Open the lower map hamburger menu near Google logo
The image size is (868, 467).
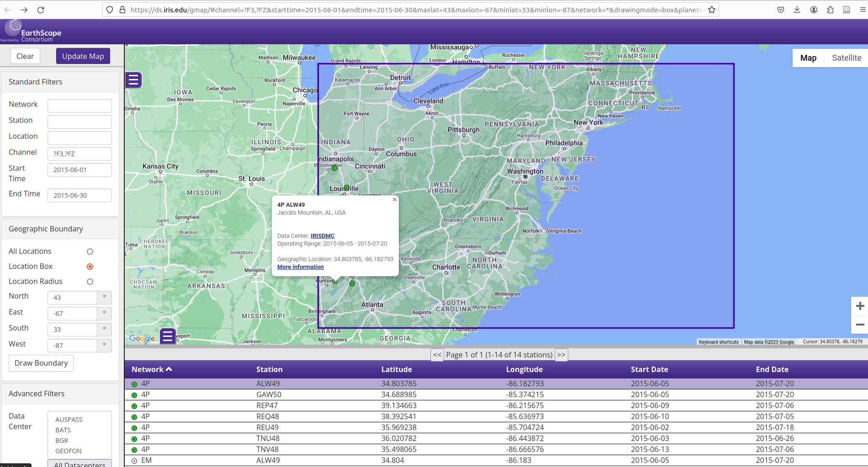click(168, 336)
